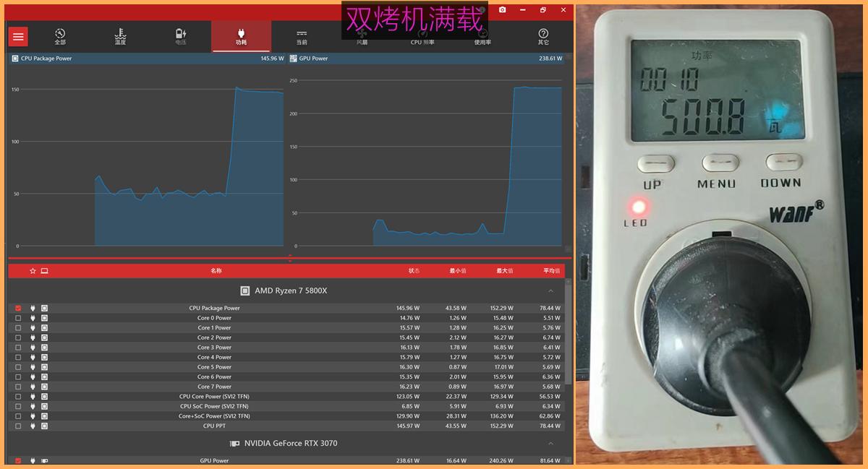Select the CPU PPT row in the table
The height and width of the screenshot is (469, 868).
[x=216, y=426]
